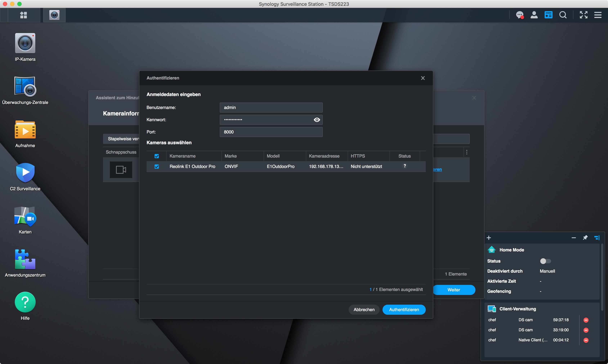
Task: Uncheck the Reolink E1 Outdoor Pro checkbox
Action: coord(157,167)
